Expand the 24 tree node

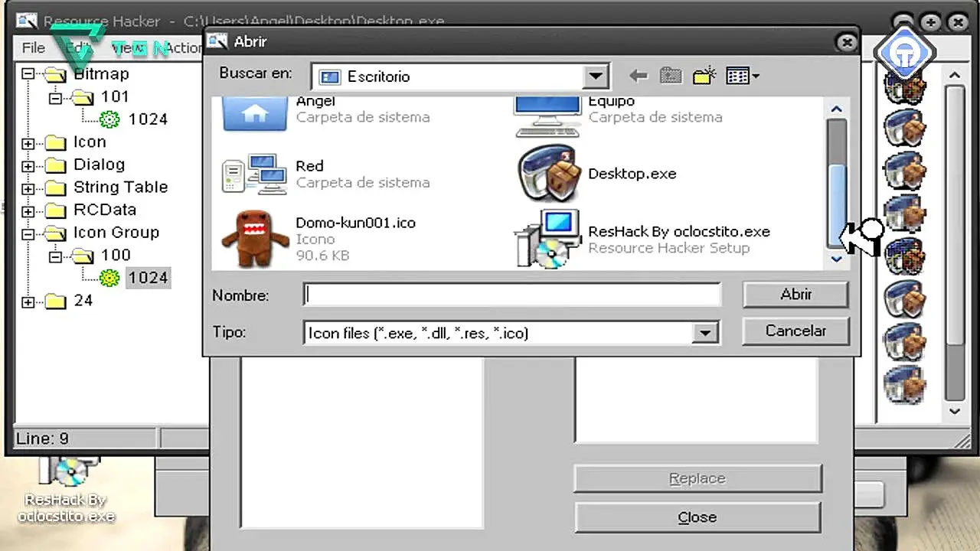pos(28,302)
